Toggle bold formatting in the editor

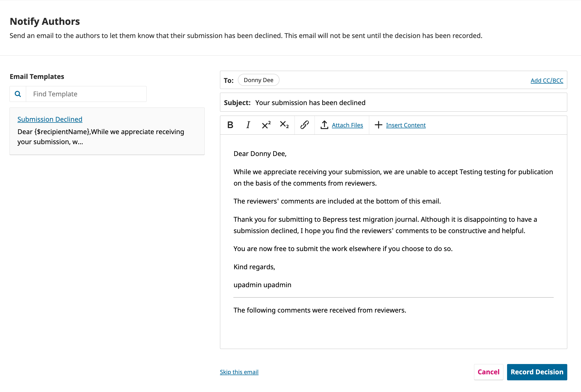(x=230, y=125)
